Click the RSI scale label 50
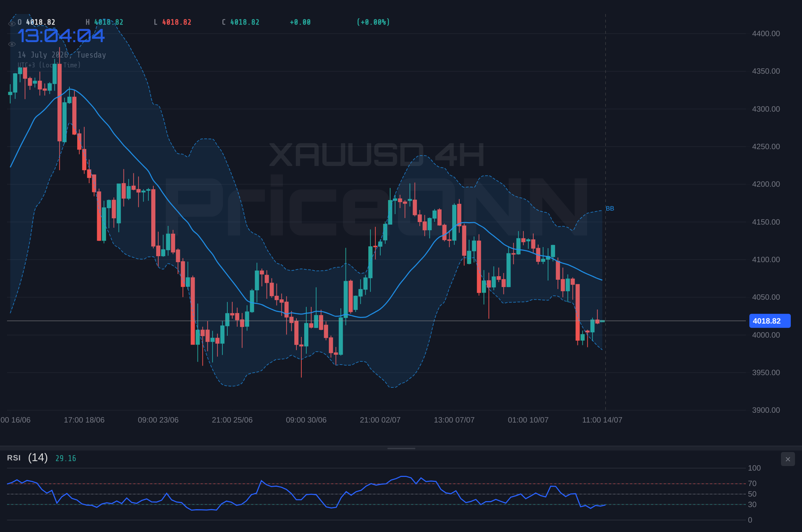This screenshot has height=532, width=802. pyautogui.click(x=752, y=494)
